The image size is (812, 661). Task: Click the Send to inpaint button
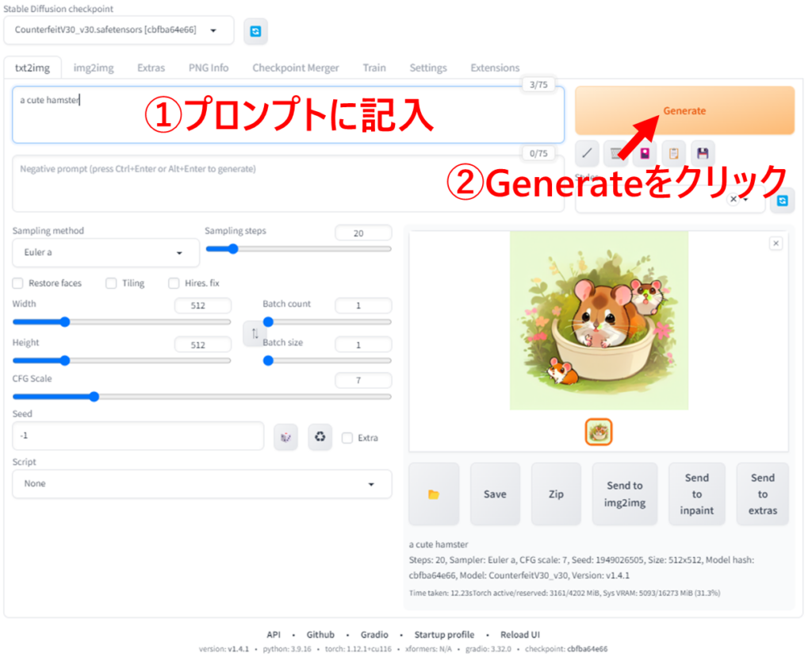[696, 494]
